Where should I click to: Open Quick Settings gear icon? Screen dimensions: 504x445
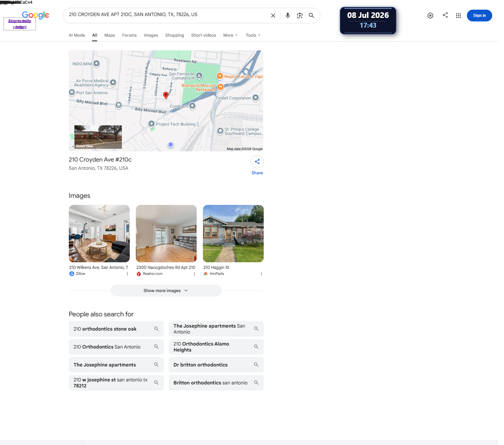(x=430, y=16)
